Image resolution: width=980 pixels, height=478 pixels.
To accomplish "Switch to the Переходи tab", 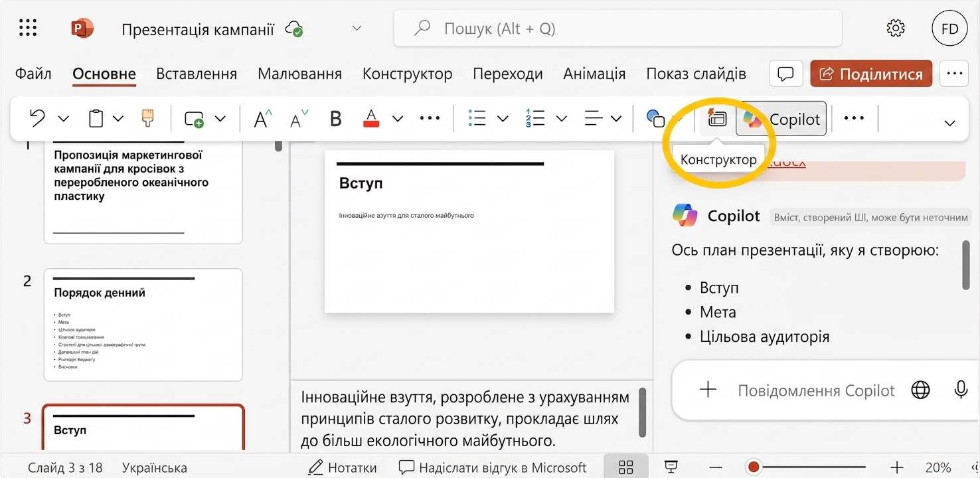I will click(507, 74).
